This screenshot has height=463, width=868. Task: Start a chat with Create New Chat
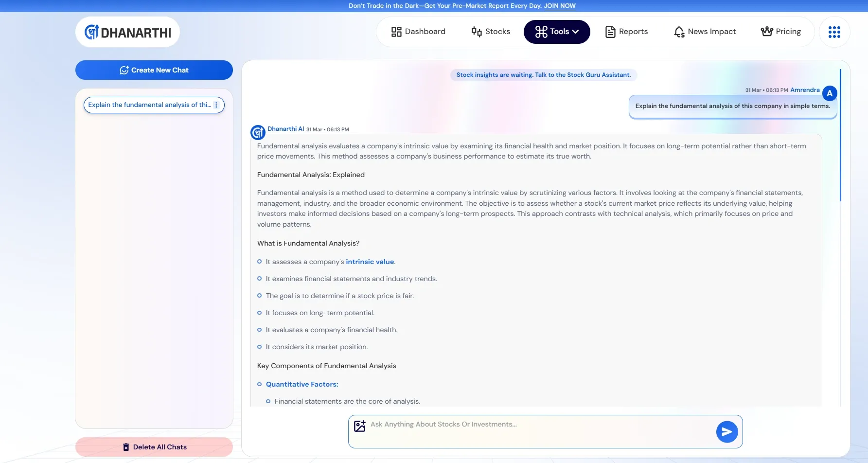154,70
